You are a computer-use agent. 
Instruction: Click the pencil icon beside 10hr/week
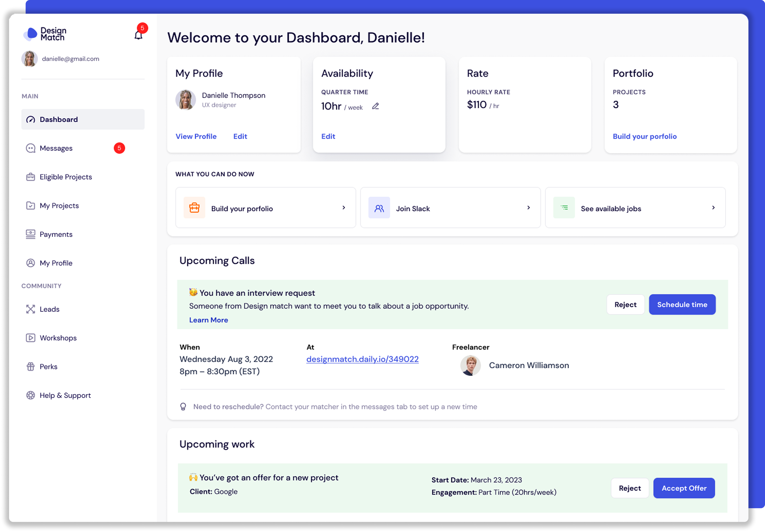point(376,106)
